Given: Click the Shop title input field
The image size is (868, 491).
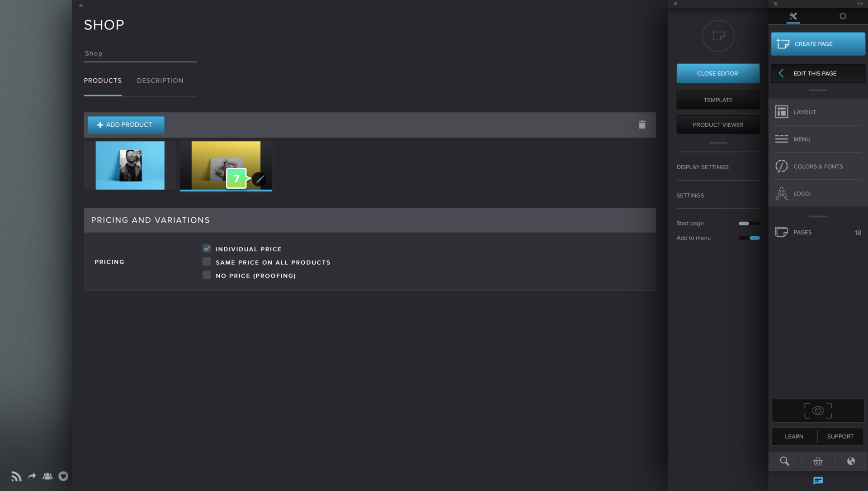Looking at the screenshot, I should 140,53.
